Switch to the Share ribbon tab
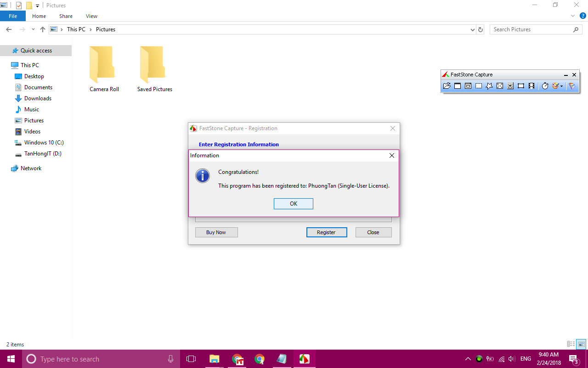Image resolution: width=588 pixels, height=368 pixels. 66,16
